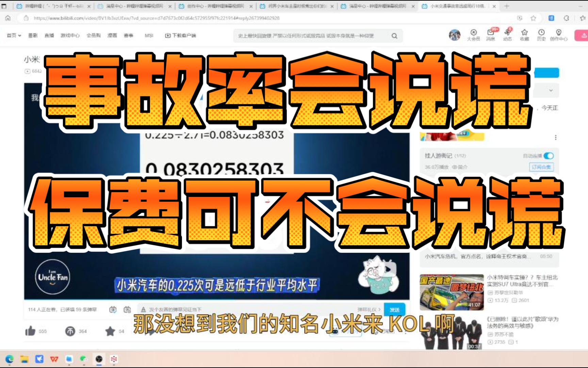Switch to 哔哩哔哩 干杯 browser tab
This screenshot has height=368, width=588.
(x=54, y=6)
